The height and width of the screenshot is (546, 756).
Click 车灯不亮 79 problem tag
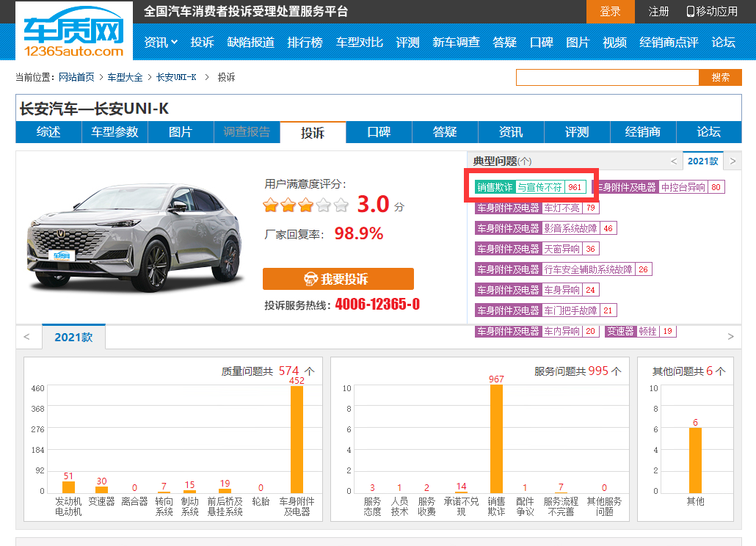pyautogui.click(x=537, y=208)
